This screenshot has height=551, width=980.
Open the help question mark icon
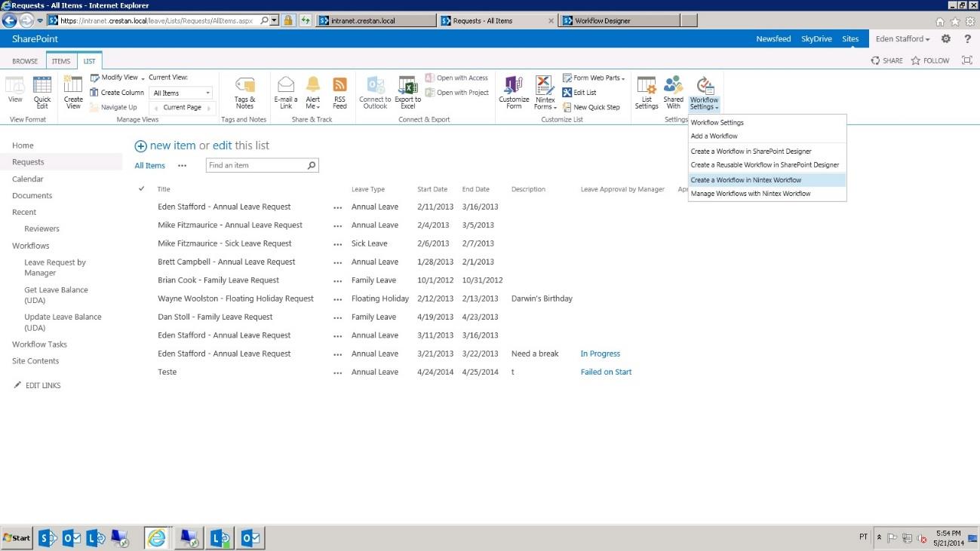pos(968,39)
